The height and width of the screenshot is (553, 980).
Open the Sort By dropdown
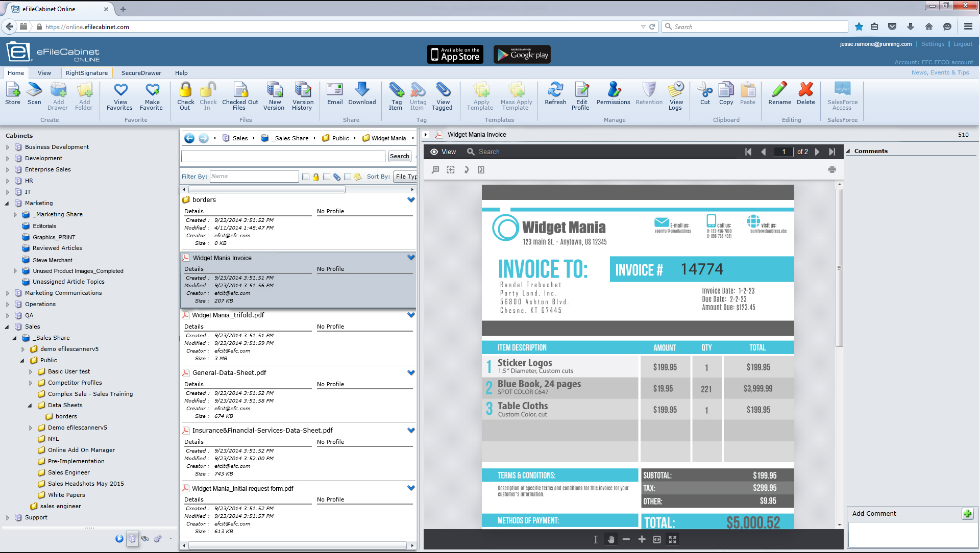click(x=405, y=176)
